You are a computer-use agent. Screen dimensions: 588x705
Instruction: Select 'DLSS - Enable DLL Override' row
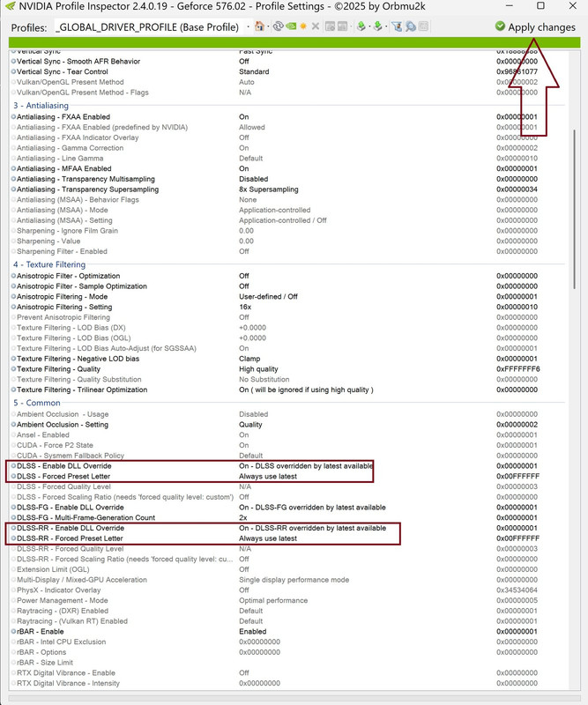click(x=289, y=466)
